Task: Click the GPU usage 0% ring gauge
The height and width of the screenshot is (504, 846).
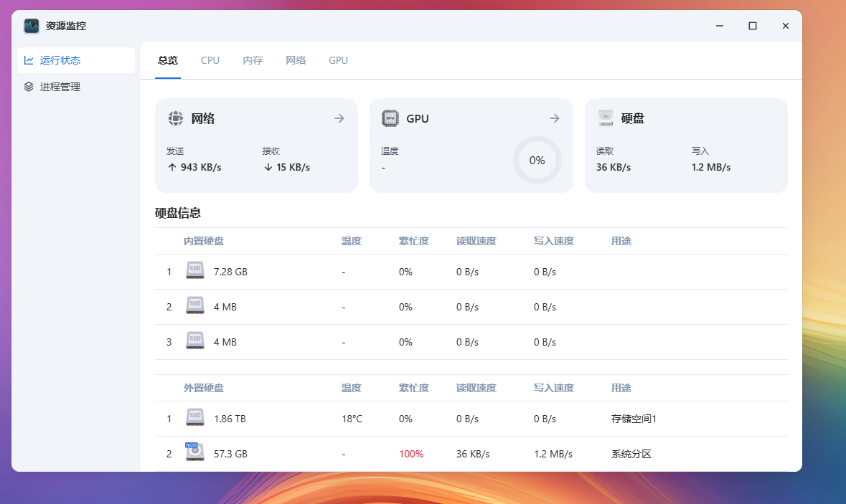Action: click(537, 160)
